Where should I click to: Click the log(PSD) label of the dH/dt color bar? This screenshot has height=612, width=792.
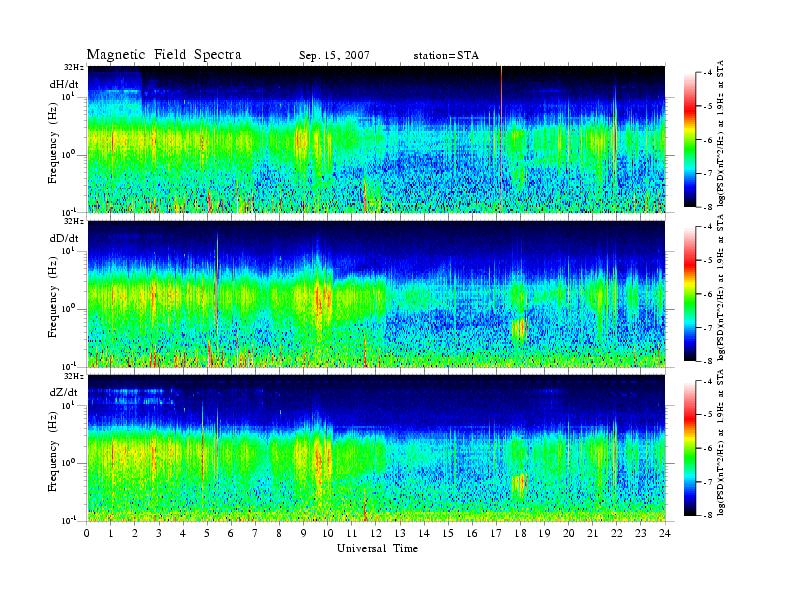tap(721, 133)
